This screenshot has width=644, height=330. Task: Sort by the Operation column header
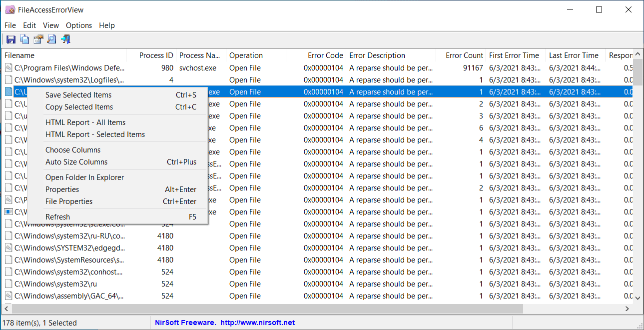point(256,55)
